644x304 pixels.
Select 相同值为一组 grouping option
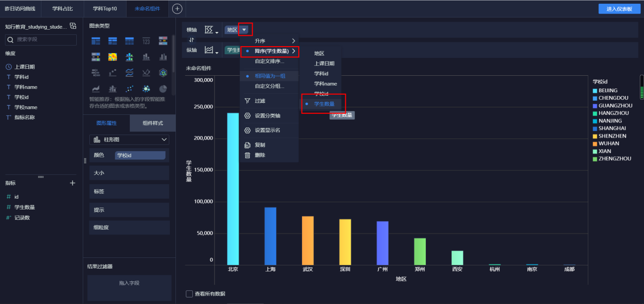[269, 76]
